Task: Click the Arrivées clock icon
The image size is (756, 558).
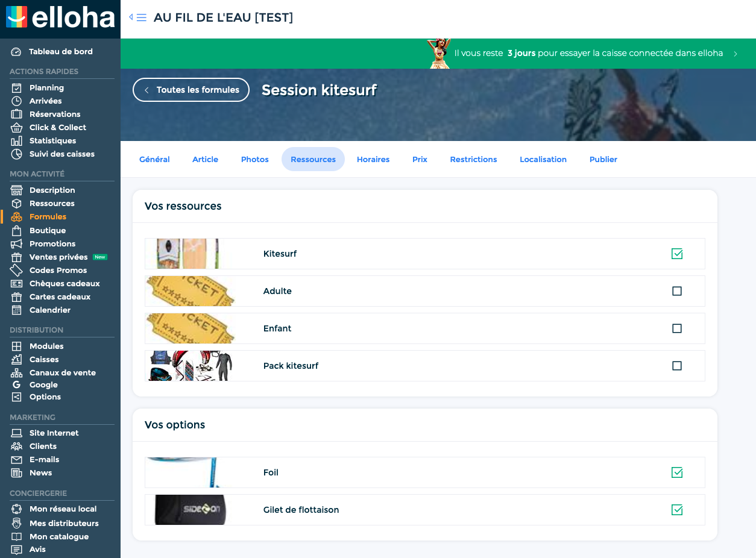Action: (17, 101)
